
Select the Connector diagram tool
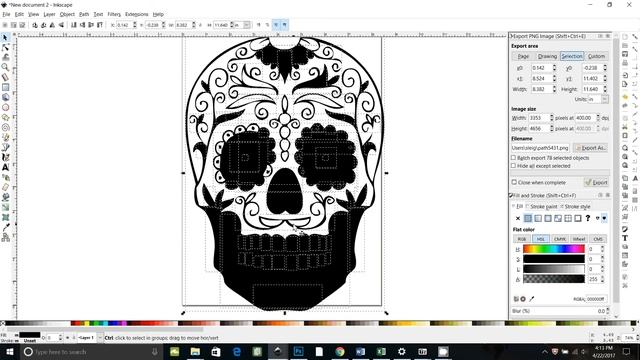click(x=5, y=237)
